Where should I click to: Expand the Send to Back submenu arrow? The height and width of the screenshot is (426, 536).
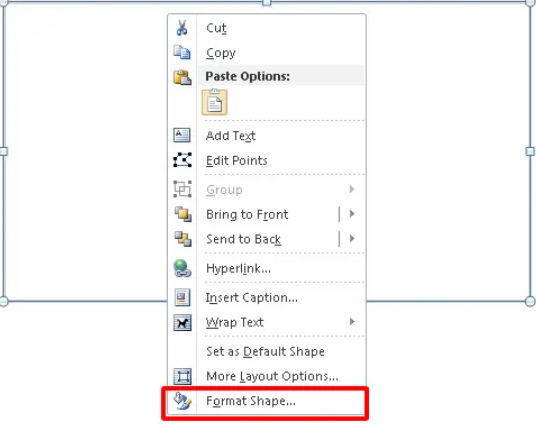click(352, 239)
